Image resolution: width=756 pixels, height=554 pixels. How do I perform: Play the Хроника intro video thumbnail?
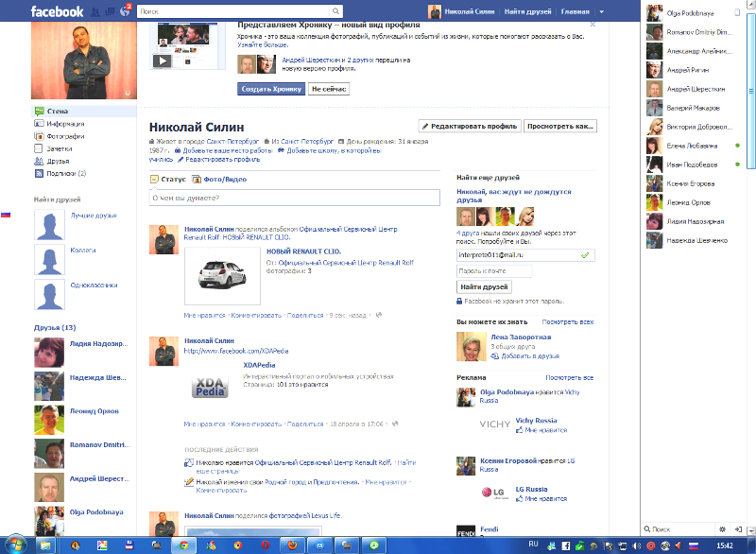tap(187, 44)
